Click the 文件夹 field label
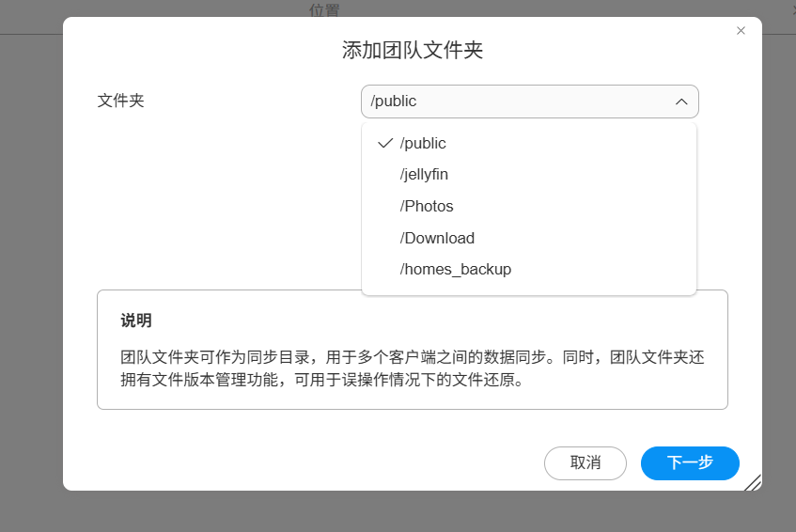 coord(121,101)
